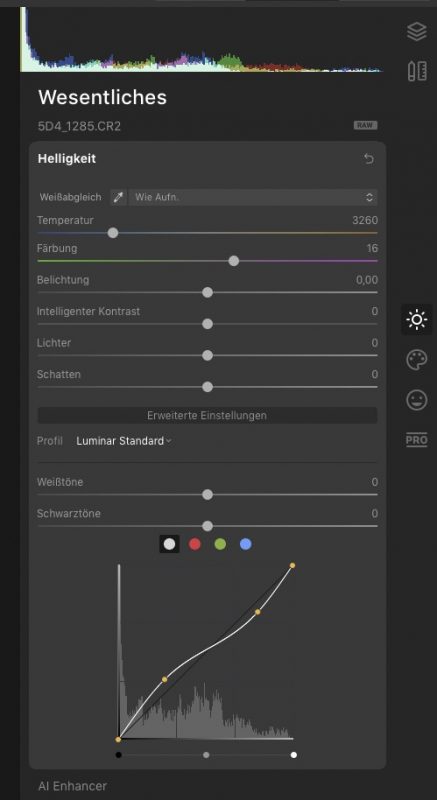Click the upper curve control point
This screenshot has width=437, height=800.
click(x=258, y=611)
